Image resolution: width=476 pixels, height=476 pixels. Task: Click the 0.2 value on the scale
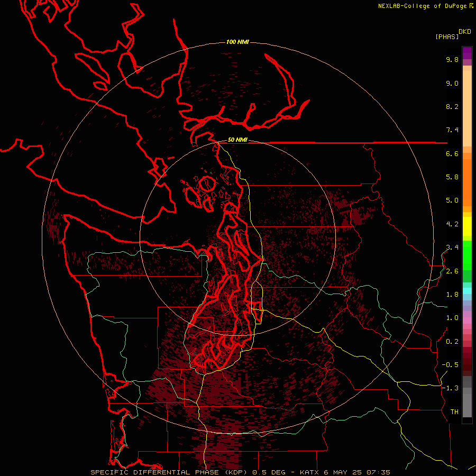point(452,341)
